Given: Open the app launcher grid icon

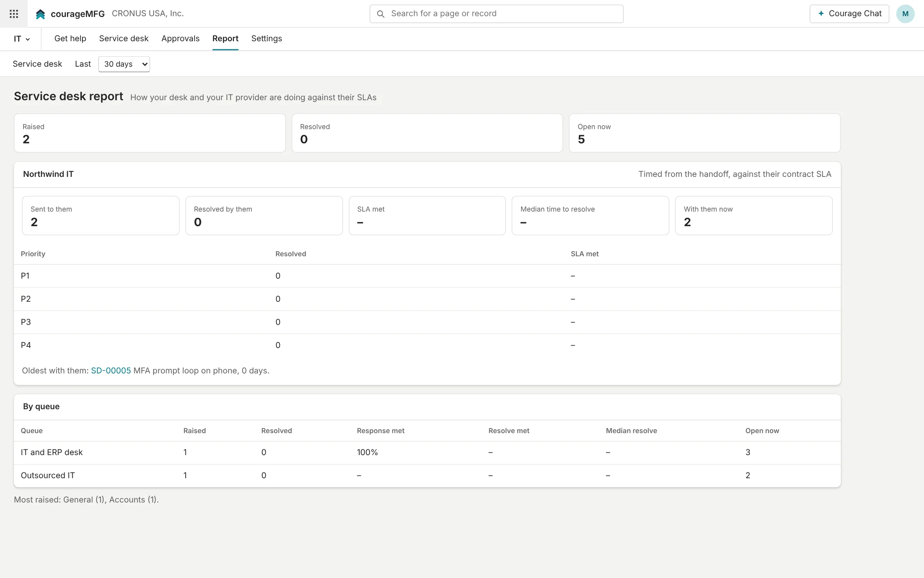Looking at the screenshot, I should click(14, 14).
